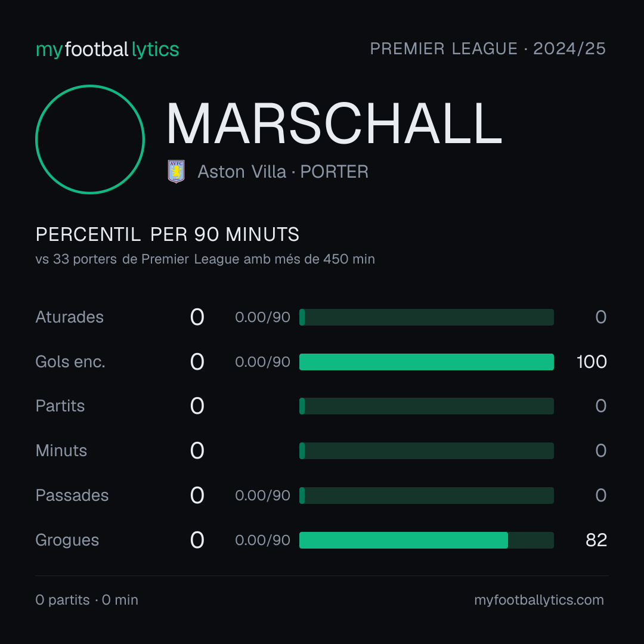Click the Aston Villa club crest icon
Screen dimensions: 644x644
pos(176,171)
